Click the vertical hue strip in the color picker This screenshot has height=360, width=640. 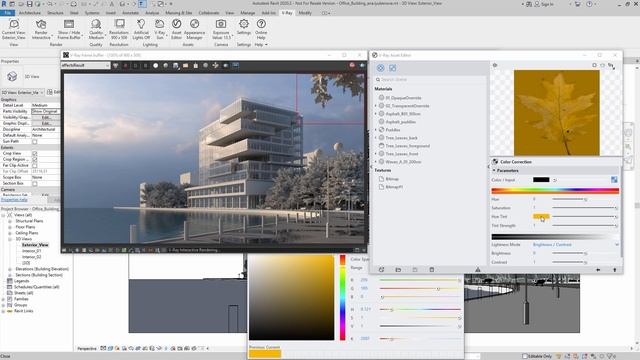pyautogui.click(x=342, y=298)
